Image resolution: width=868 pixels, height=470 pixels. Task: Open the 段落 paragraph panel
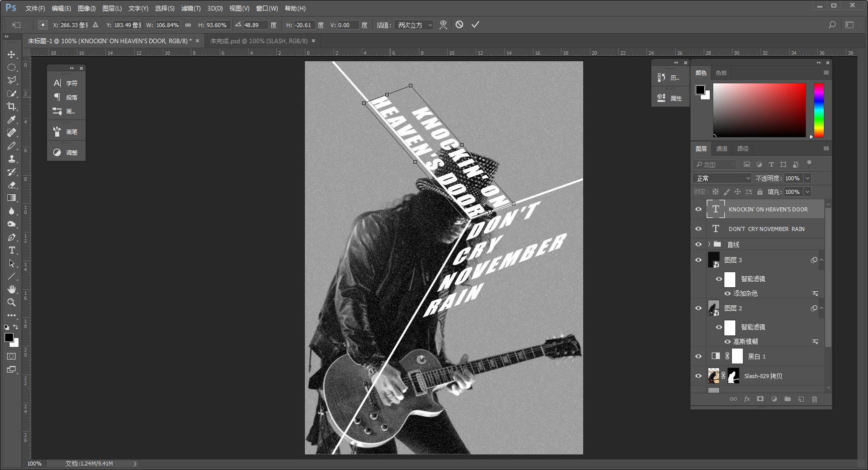(66, 97)
